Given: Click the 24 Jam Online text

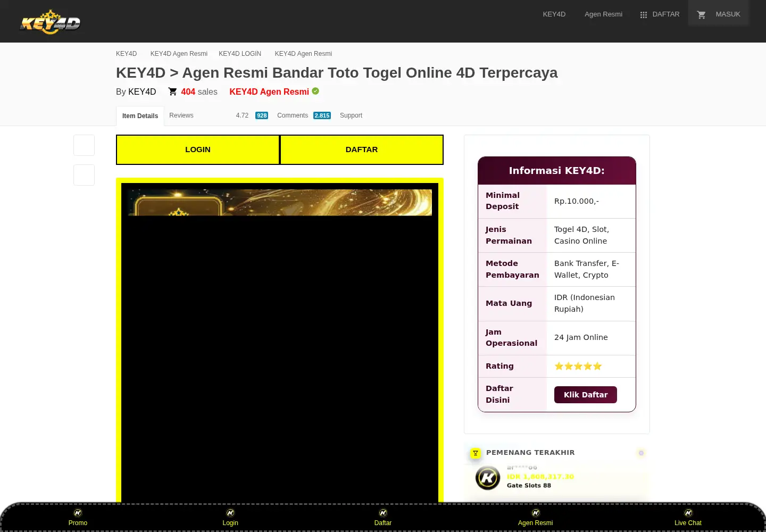Looking at the screenshot, I should coord(581,337).
